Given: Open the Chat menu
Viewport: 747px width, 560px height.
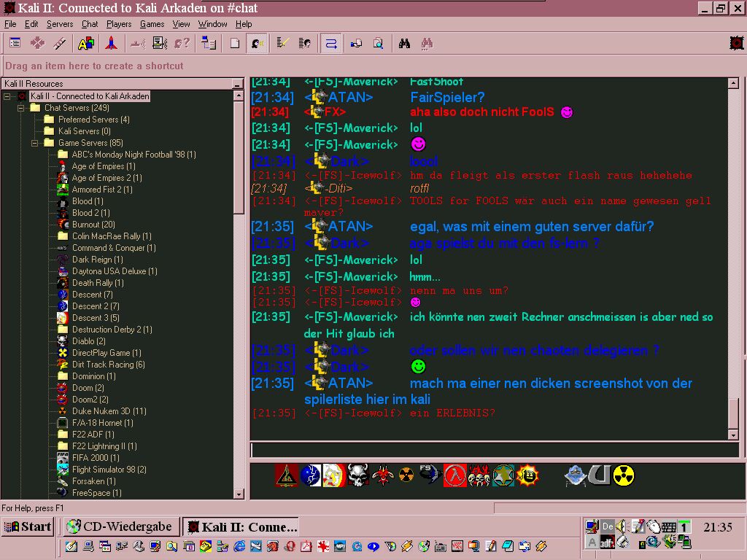Looking at the screenshot, I should (90, 24).
